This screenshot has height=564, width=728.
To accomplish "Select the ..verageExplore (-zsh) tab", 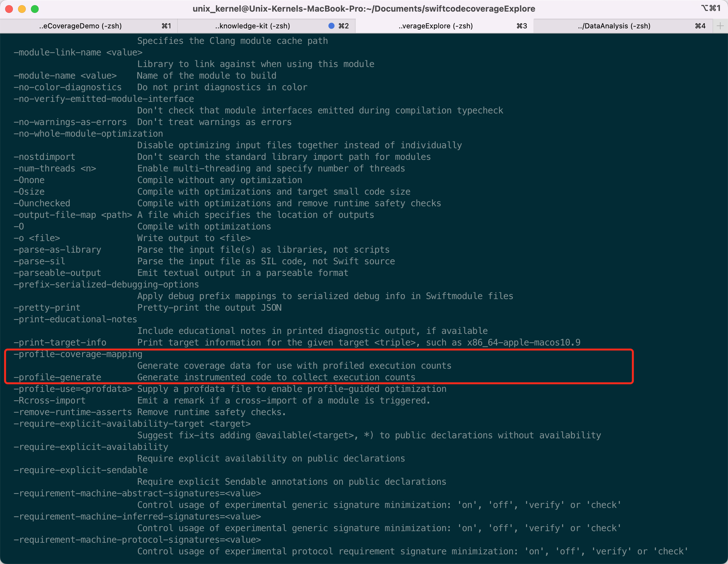I will [x=444, y=26].
